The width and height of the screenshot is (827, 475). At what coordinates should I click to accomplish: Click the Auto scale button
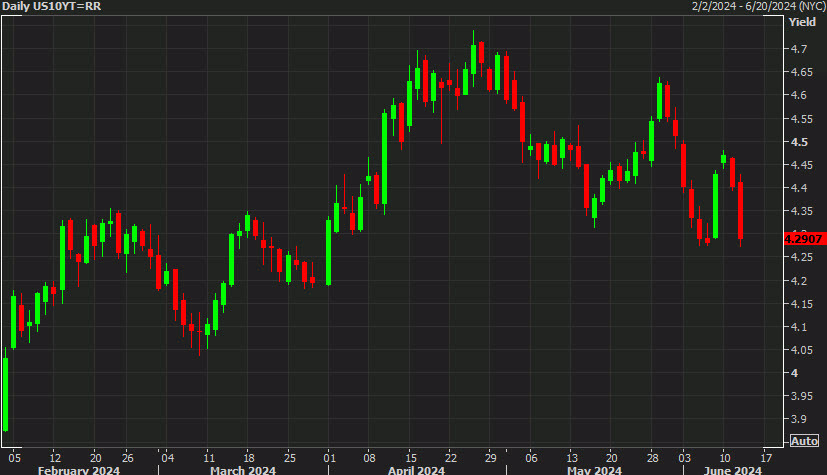pos(804,441)
